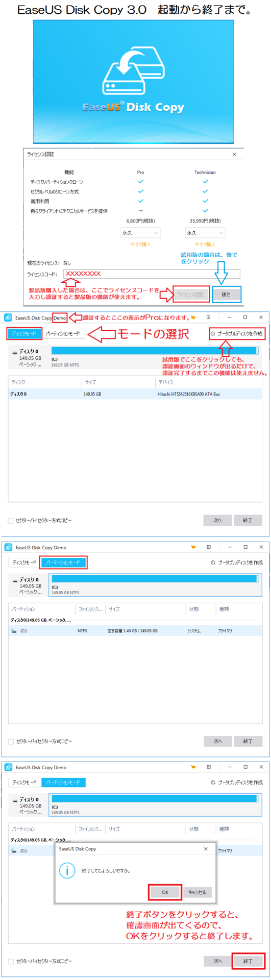This screenshot has height=980, width=271.
Task: Switch to パーティションモード tab in Disk Mode window
Action: [63, 333]
